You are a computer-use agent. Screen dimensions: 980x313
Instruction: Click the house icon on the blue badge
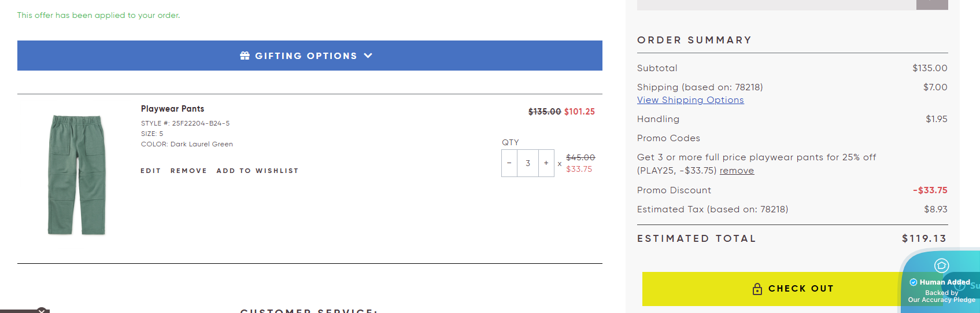[941, 266]
